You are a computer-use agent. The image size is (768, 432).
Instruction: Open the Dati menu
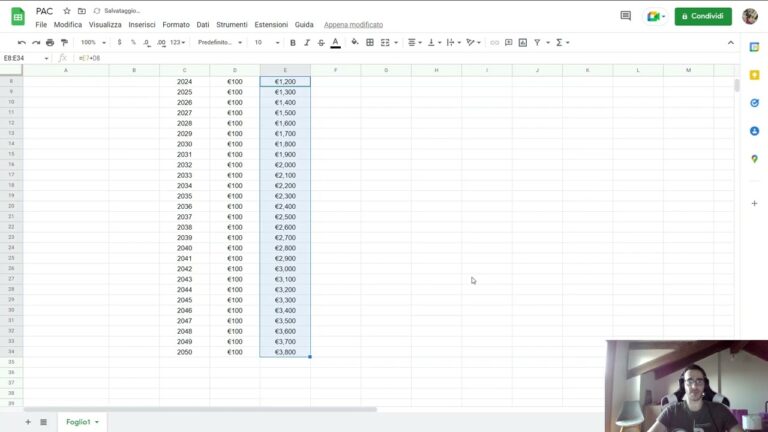point(203,24)
